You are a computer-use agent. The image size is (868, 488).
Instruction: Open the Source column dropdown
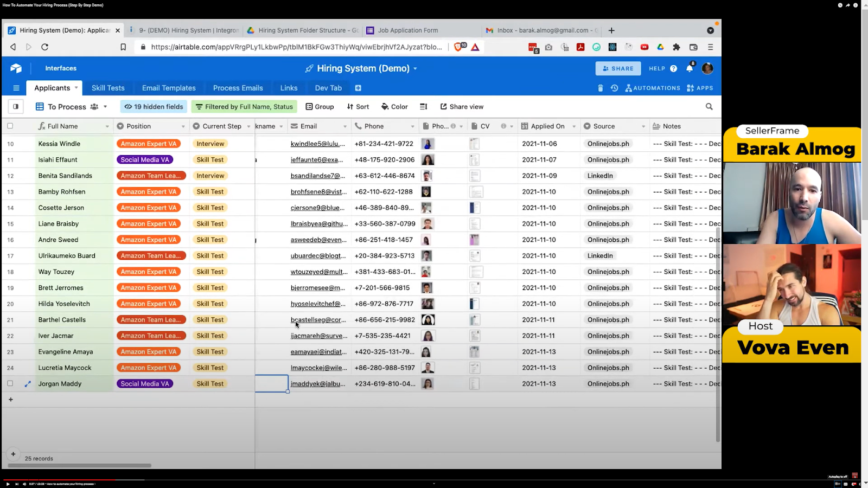click(x=643, y=126)
